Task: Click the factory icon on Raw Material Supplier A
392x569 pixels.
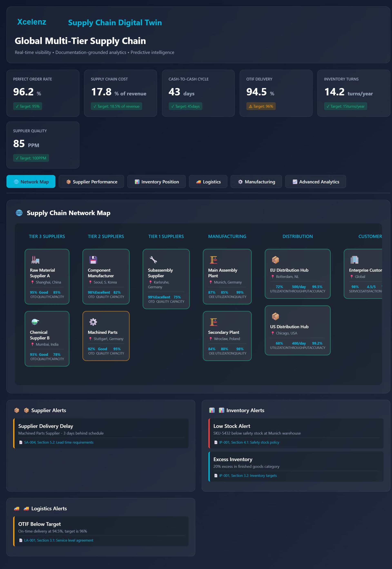Action: click(35, 259)
